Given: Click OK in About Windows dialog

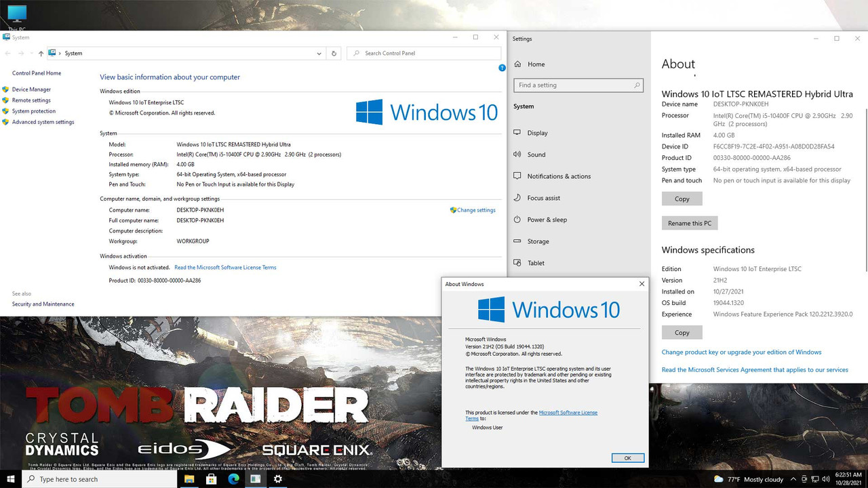Looking at the screenshot, I should coord(627,458).
